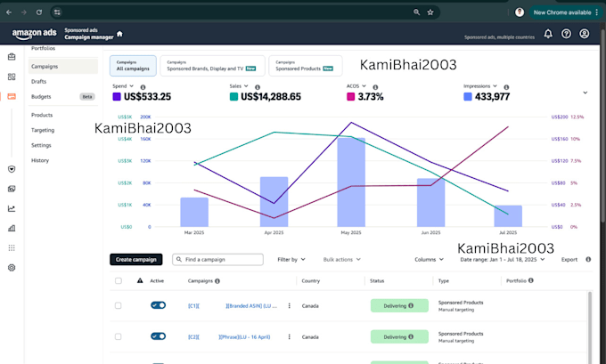The height and width of the screenshot is (364, 606).
Task: Select the highlighted campaigns card icon in sidebar
Action: pos(12,96)
